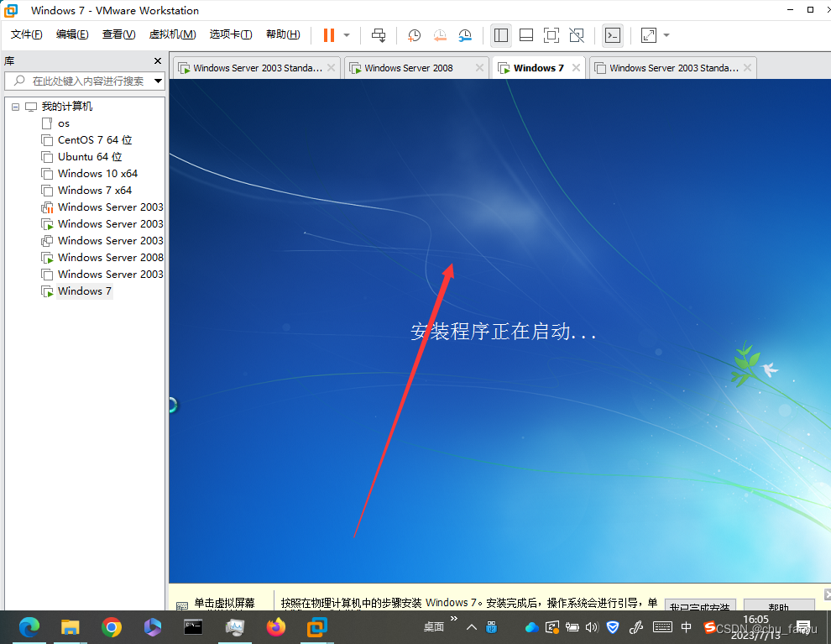Open the blue shield security tray icon
Viewport: 831px width, 644px height.
(x=613, y=627)
